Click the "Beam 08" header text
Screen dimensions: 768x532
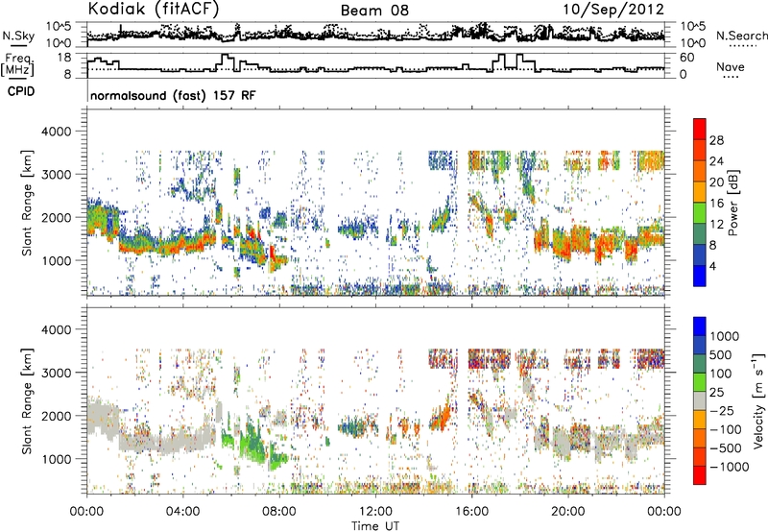click(x=374, y=11)
